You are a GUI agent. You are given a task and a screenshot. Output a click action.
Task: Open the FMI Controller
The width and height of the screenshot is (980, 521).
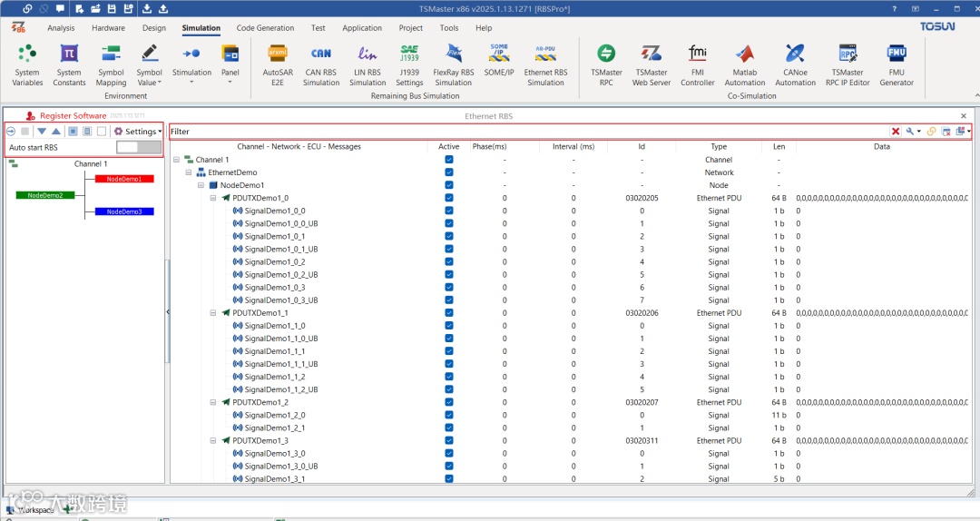698,64
